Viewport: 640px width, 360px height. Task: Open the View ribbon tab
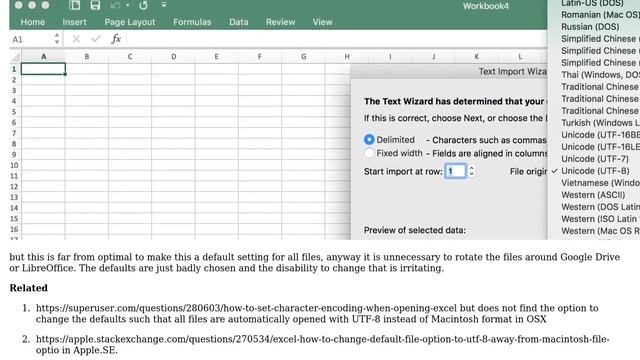[322, 22]
